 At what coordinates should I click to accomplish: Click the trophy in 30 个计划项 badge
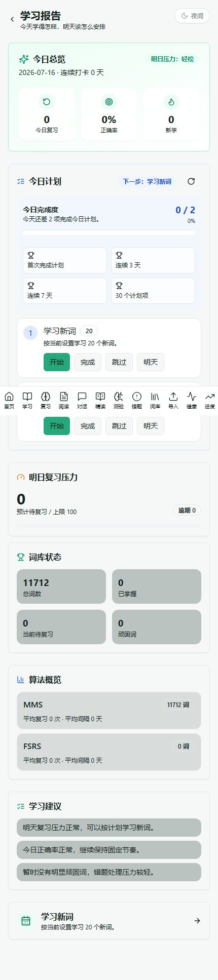[x=119, y=286]
